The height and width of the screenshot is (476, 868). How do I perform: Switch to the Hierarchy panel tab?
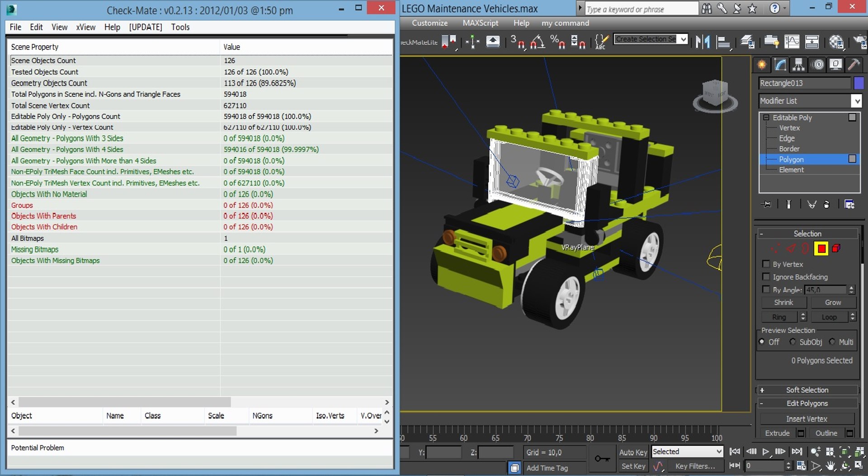(799, 65)
